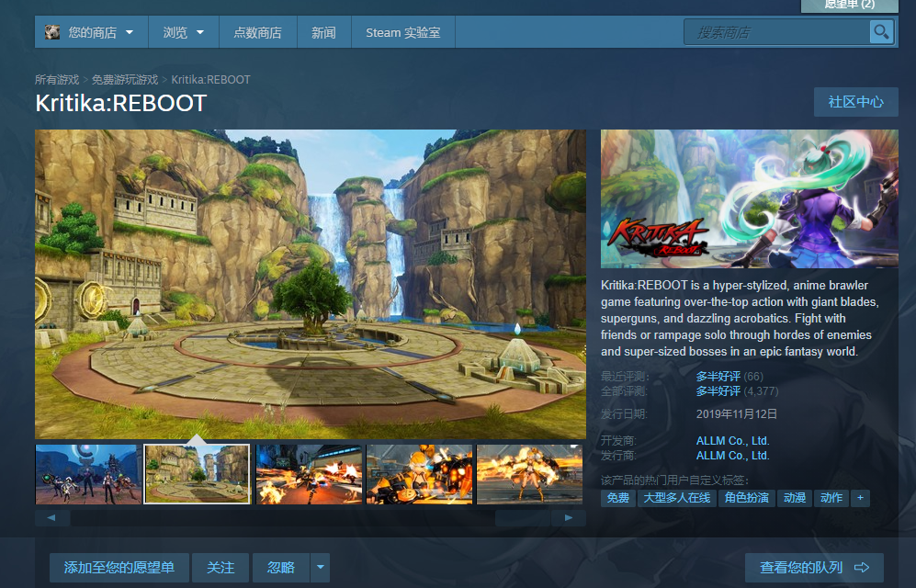The width and height of the screenshot is (916, 588).
Task: Select the third thumbnail with fire combat
Action: (x=309, y=473)
